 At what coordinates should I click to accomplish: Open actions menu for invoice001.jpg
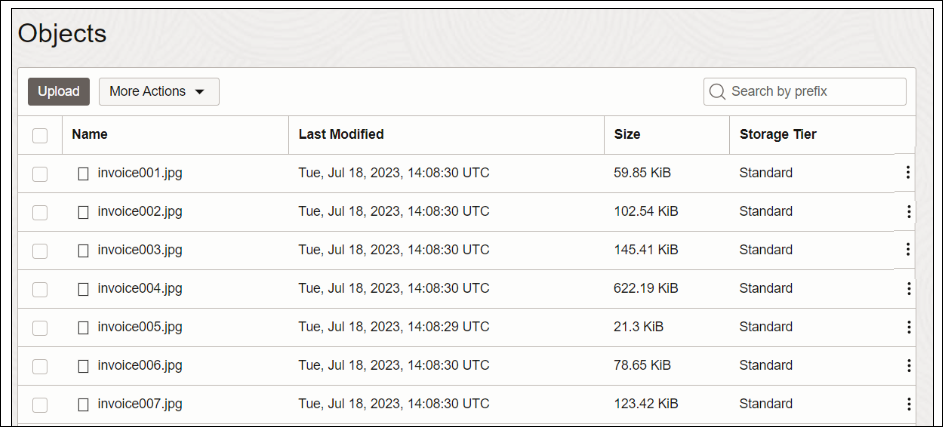[x=908, y=173]
